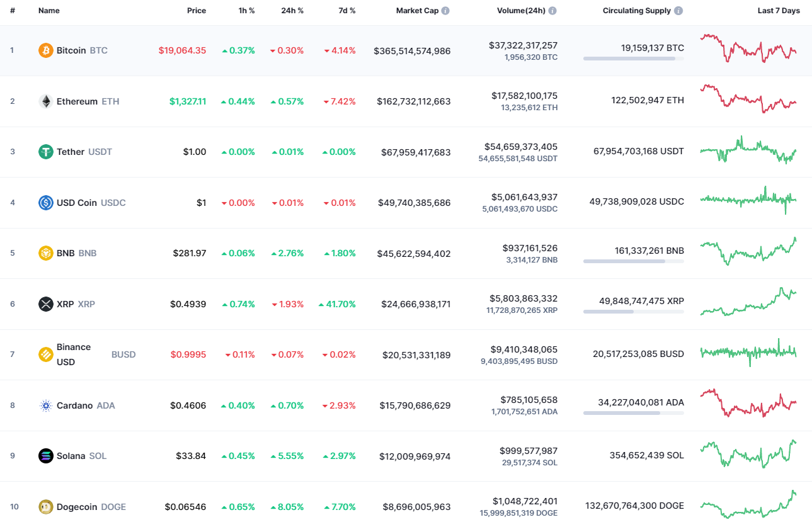
Task: Sort by the Name column header
Action: tap(49, 11)
